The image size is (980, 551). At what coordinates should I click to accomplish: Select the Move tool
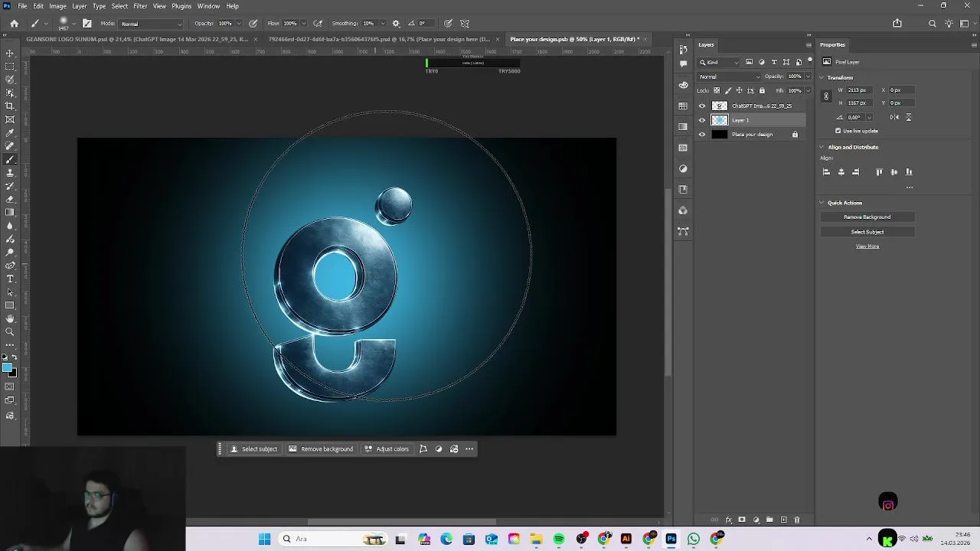[10, 53]
